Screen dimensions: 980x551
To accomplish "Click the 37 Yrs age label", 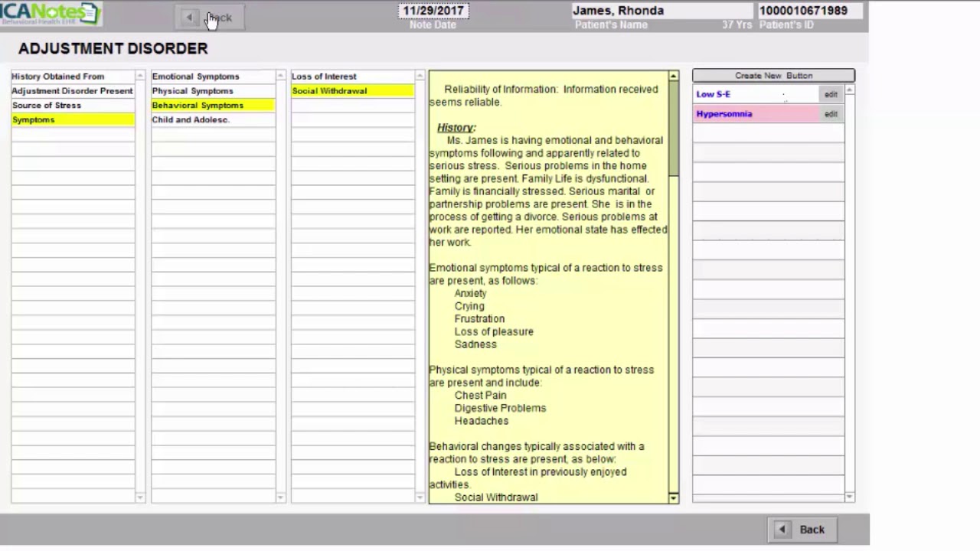I will click(x=737, y=25).
